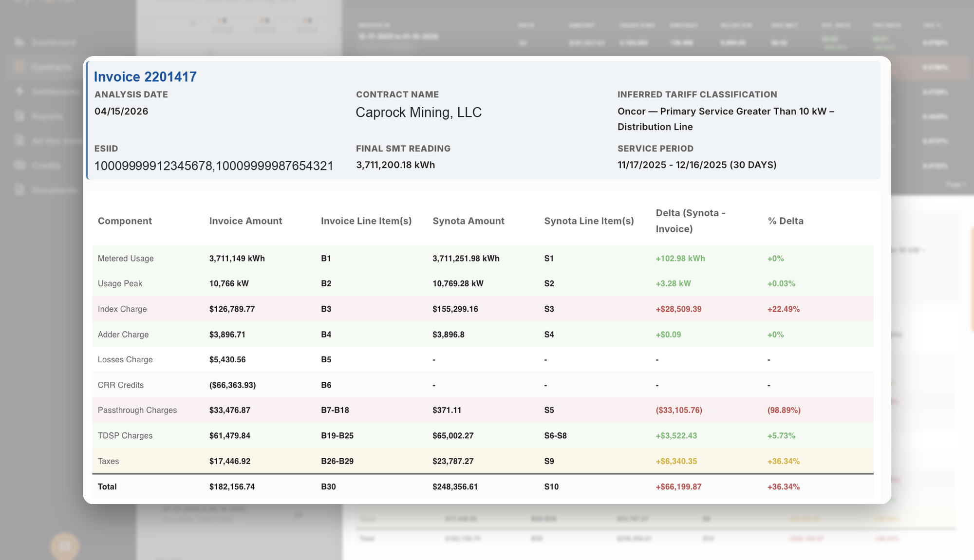Select the Metered Usage row label
Viewport: 974px width, 560px height.
click(x=126, y=259)
